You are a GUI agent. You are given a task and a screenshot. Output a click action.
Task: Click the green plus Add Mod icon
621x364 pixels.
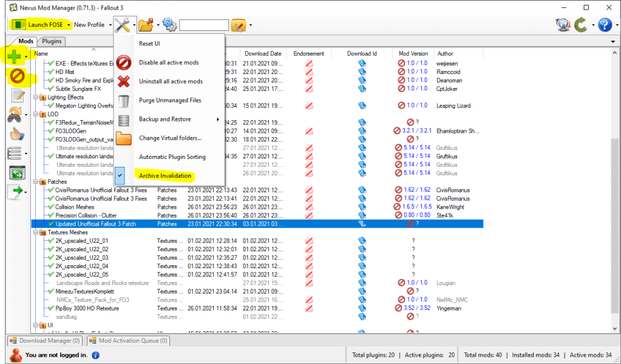pos(15,57)
